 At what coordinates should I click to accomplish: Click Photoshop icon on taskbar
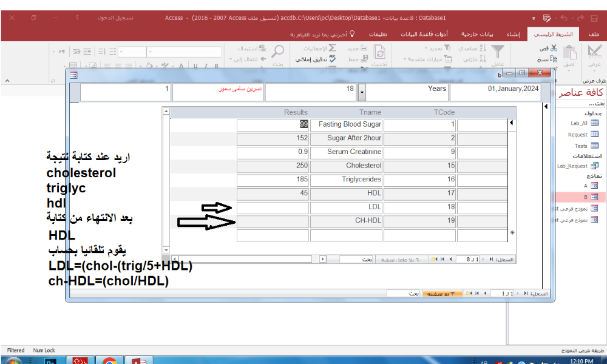click(x=51, y=362)
